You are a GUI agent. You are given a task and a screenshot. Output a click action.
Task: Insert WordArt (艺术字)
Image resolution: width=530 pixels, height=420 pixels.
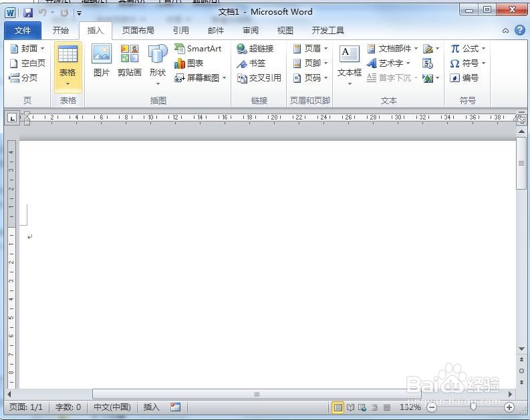pyautogui.click(x=388, y=63)
